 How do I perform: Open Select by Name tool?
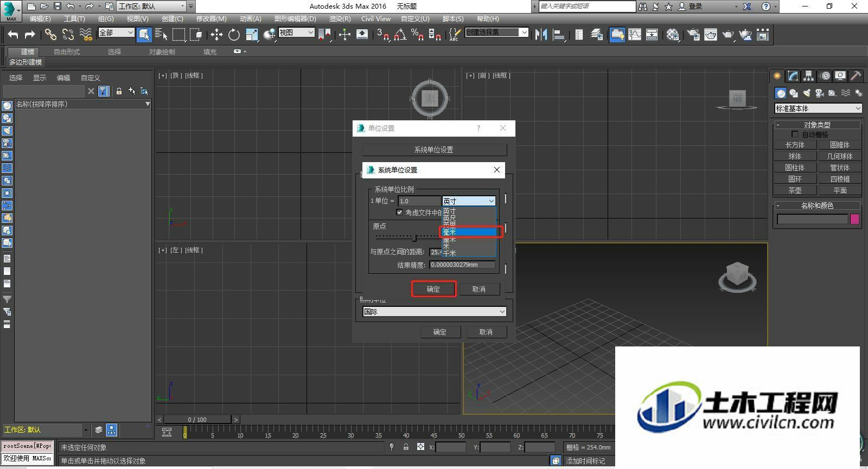[x=161, y=35]
